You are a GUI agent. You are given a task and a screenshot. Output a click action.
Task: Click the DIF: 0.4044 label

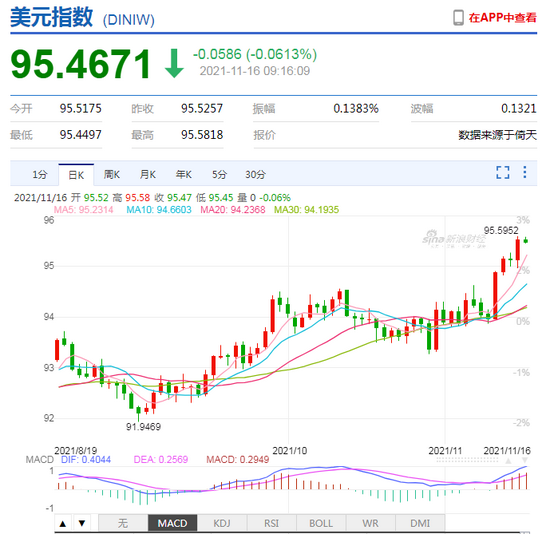coord(86,460)
